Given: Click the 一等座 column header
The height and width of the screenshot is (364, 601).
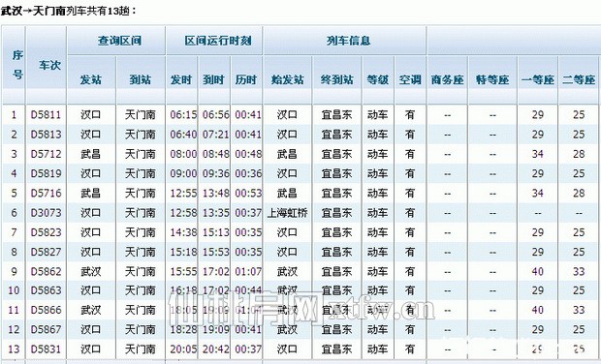Looking at the screenshot, I should (538, 79).
